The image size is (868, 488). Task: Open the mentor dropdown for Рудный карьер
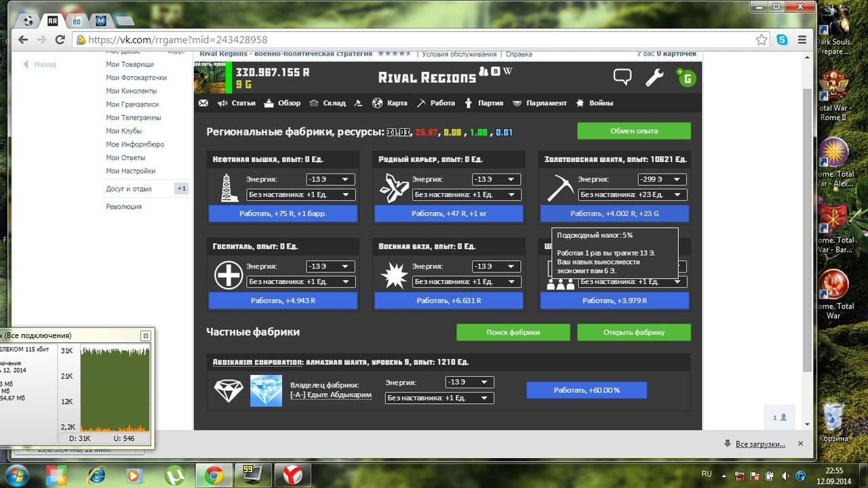(467, 195)
